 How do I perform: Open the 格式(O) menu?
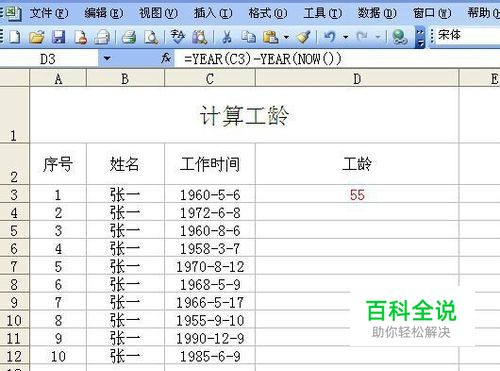(268, 13)
